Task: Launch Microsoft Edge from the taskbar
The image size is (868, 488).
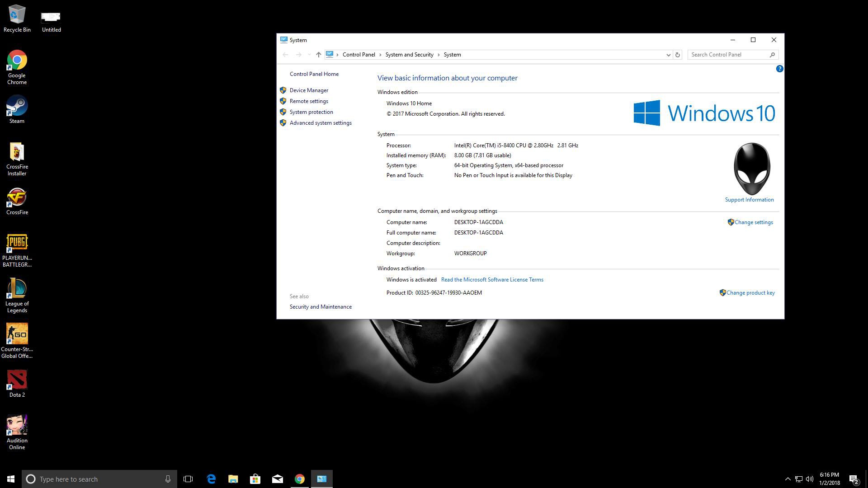Action: pos(211,479)
